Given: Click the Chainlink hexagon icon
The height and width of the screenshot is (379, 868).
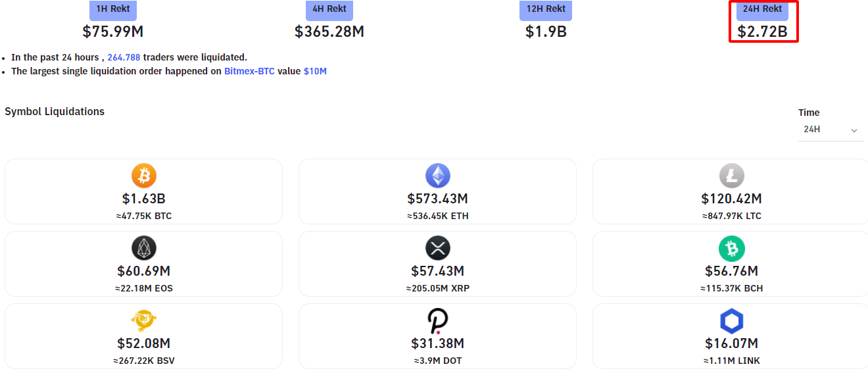Looking at the screenshot, I should click(731, 321).
